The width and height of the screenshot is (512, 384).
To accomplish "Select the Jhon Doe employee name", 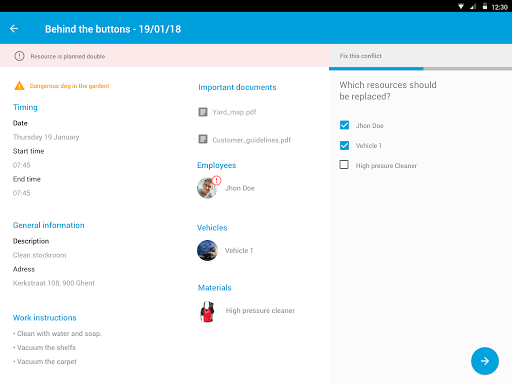I will click(x=240, y=188).
